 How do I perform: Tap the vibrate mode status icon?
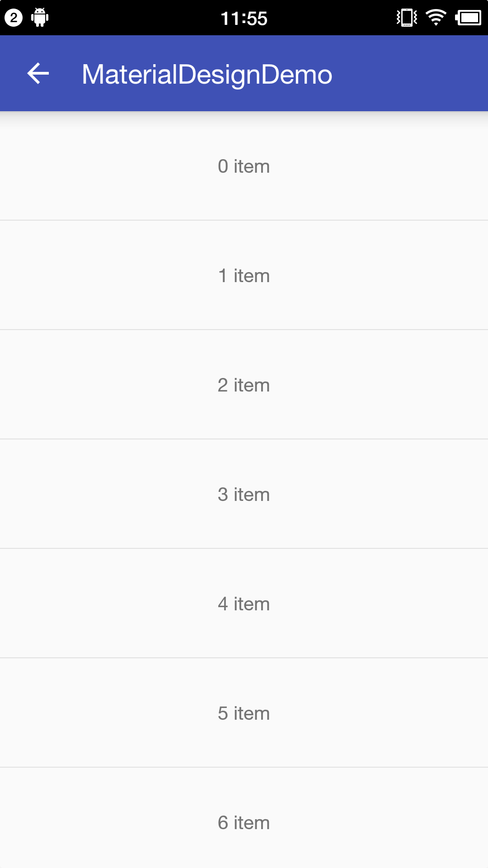[407, 18]
